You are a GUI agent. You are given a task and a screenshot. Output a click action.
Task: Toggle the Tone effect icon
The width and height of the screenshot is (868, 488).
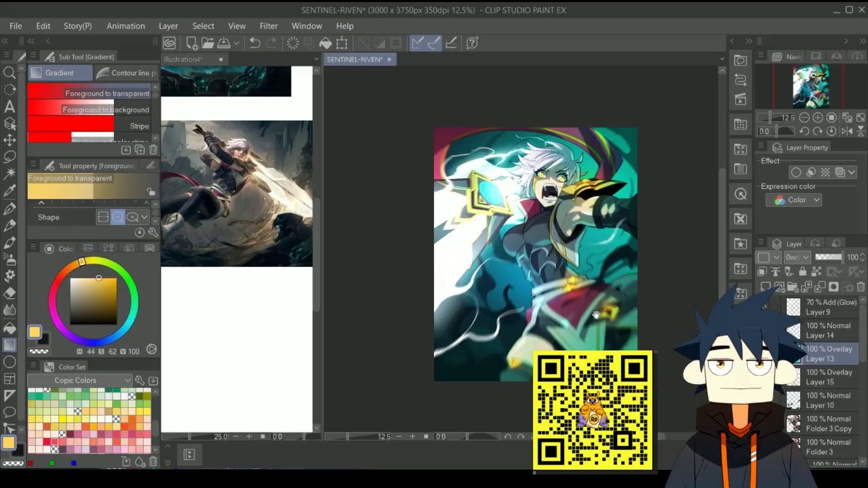point(825,172)
